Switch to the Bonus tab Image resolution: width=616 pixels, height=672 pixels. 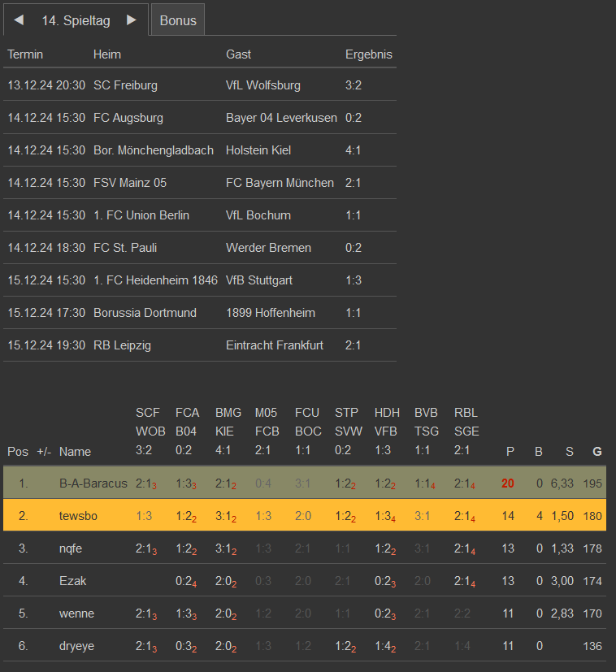click(178, 21)
